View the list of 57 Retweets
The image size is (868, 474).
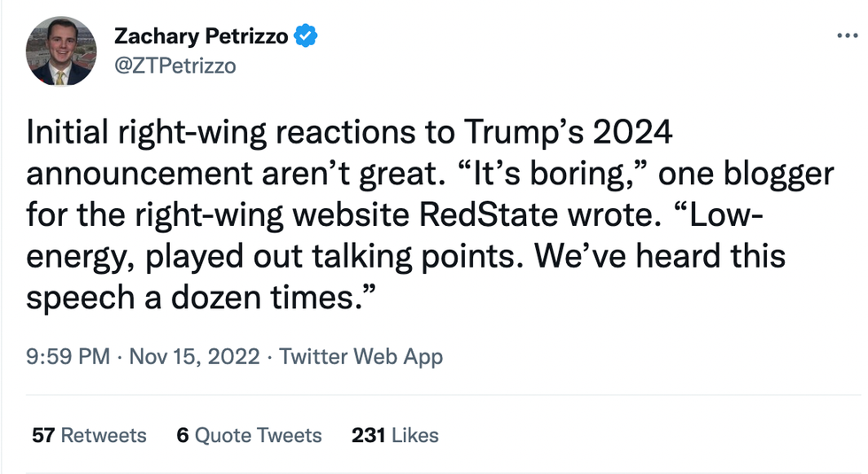pos(89,435)
